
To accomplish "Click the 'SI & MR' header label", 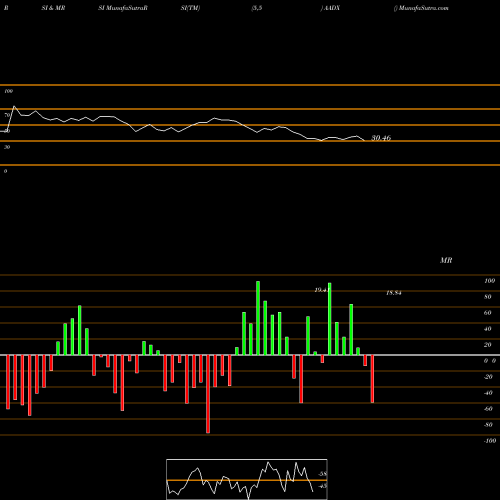I will [53, 8].
